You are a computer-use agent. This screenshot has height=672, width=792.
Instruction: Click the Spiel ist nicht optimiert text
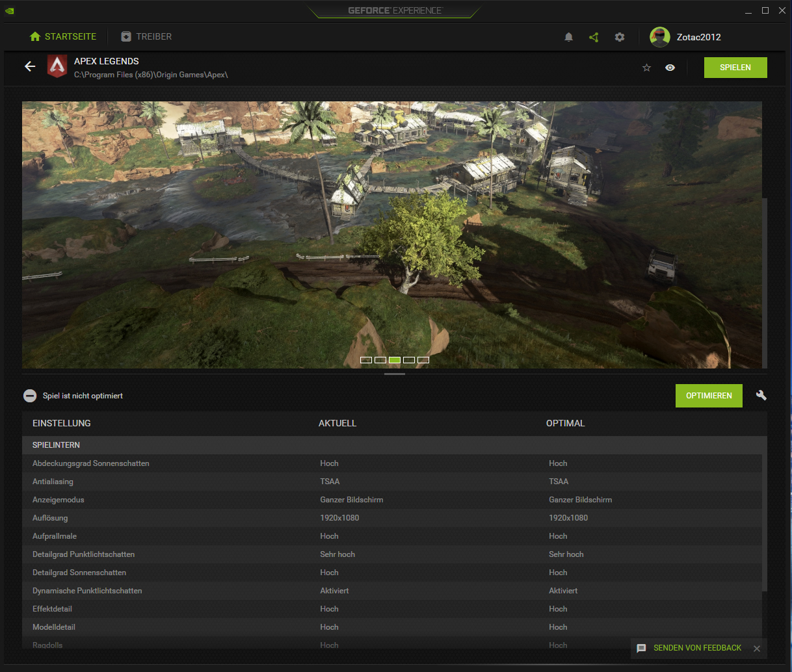(83, 396)
